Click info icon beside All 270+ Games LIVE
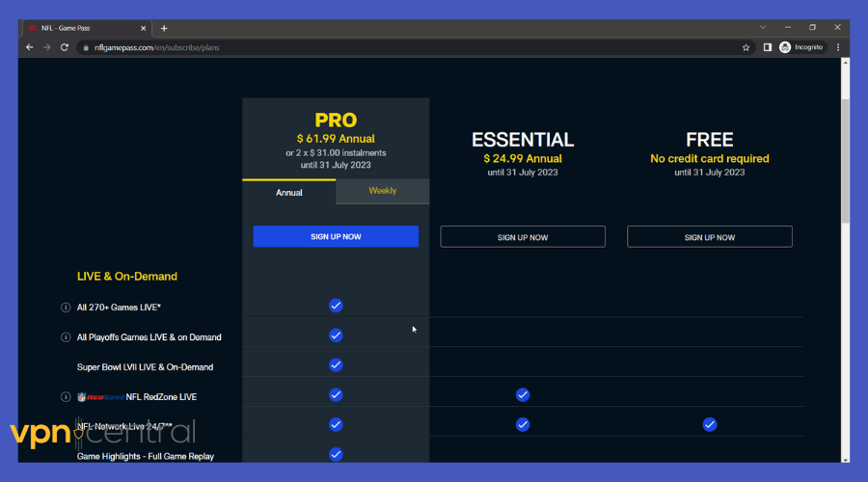 click(66, 308)
